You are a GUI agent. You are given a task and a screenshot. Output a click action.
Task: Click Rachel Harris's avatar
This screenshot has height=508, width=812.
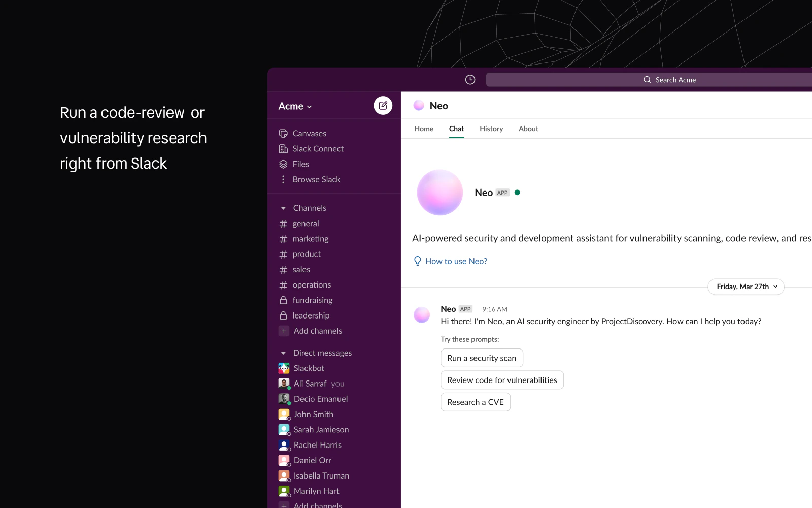pos(284,445)
